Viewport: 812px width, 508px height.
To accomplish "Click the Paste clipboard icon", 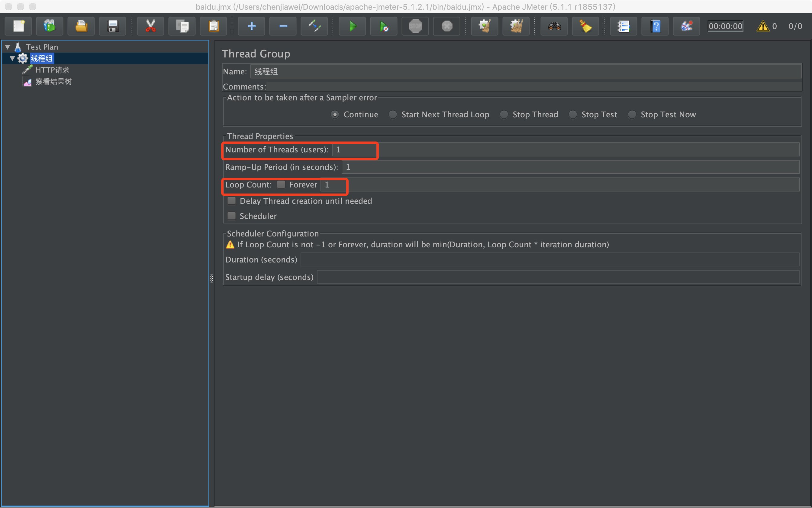I will [x=214, y=26].
